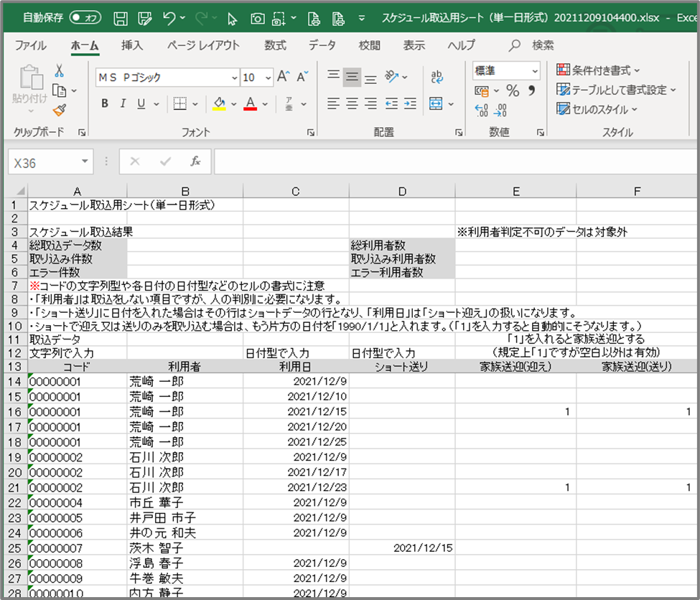Open テーブルとして書式設定 menu
Viewport: 700px width, 600px height.
point(617,90)
